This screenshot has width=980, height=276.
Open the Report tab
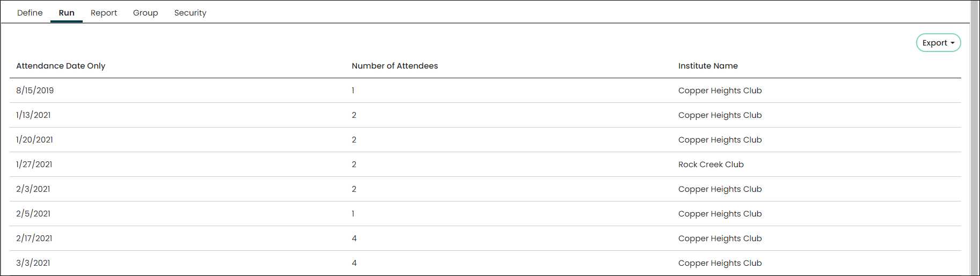click(x=104, y=13)
